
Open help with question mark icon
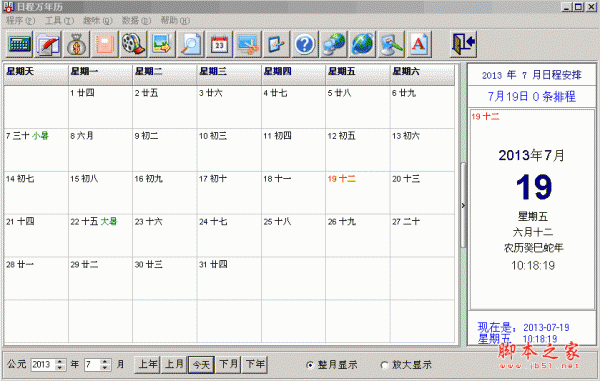305,44
